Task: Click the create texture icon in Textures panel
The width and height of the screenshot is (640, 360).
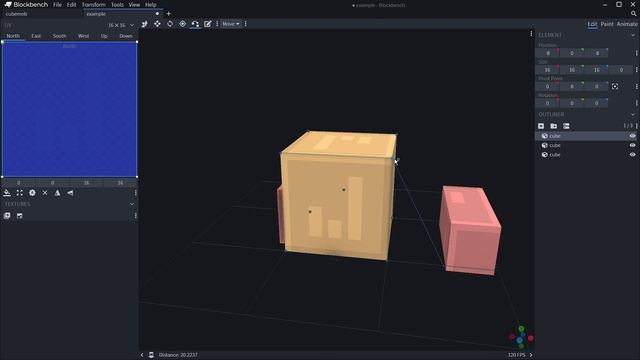Action: pos(20,216)
